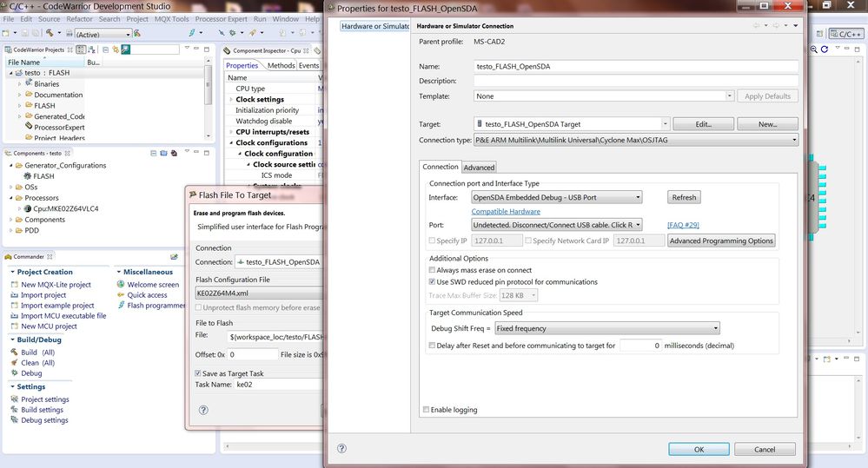Click Clean (All) in Commander
This screenshot has height=468, width=868.
coord(37,363)
